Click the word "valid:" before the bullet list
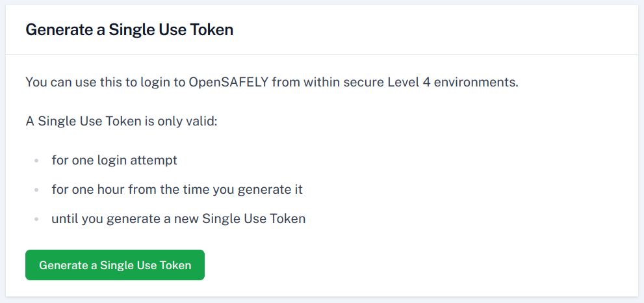 coord(202,121)
